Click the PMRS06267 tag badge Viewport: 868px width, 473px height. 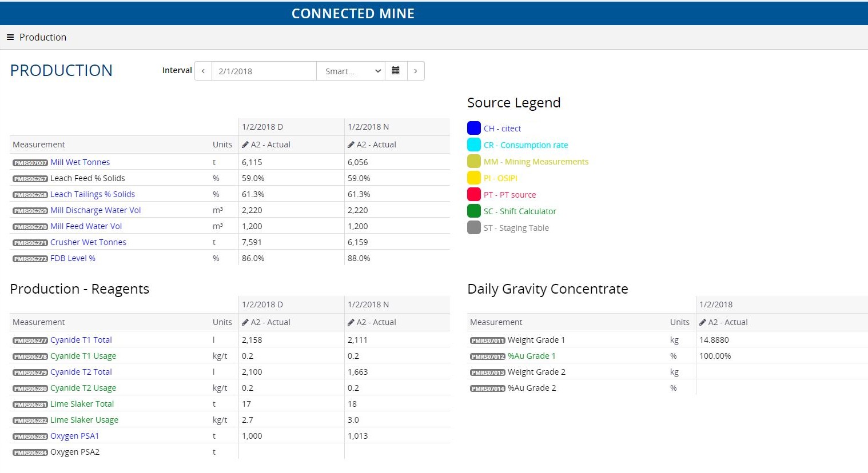tap(30, 179)
